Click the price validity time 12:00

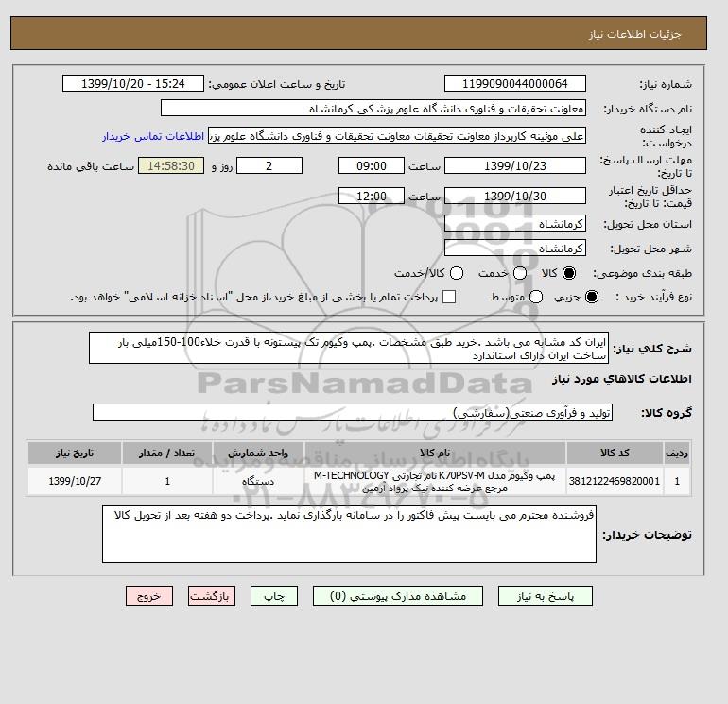click(372, 196)
